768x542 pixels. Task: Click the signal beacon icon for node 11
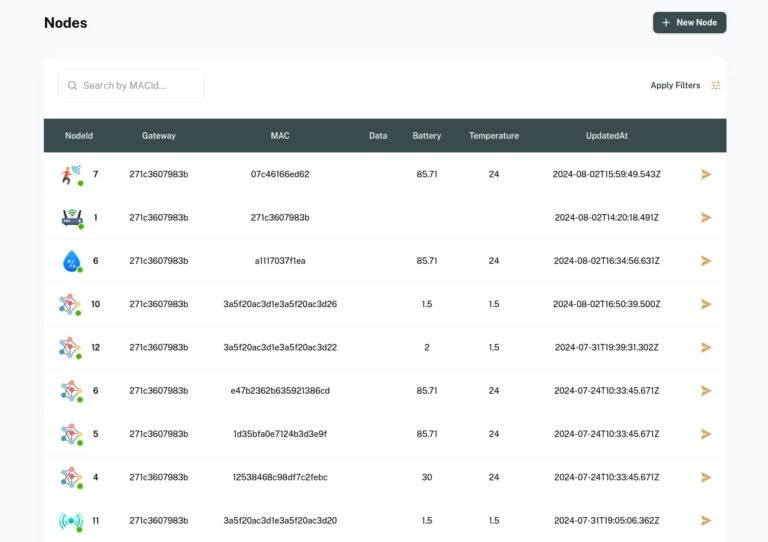pyautogui.click(x=71, y=521)
